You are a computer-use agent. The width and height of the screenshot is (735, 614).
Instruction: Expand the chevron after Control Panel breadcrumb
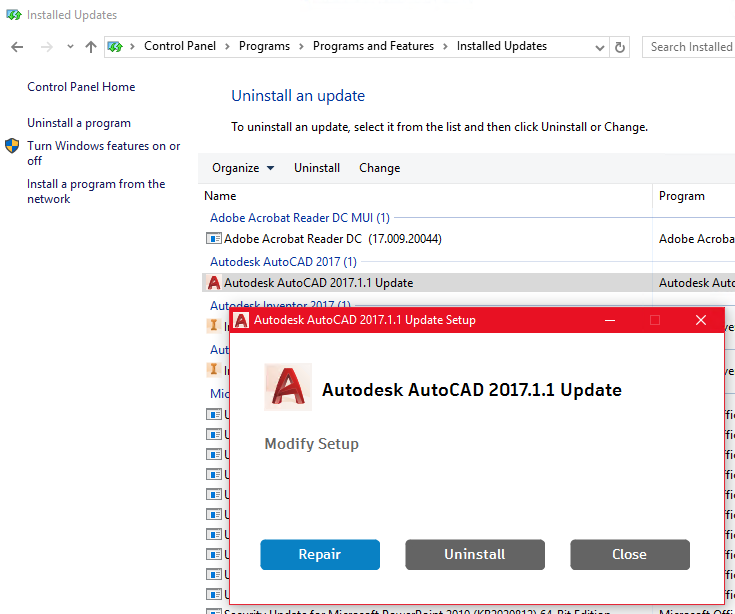point(227,46)
